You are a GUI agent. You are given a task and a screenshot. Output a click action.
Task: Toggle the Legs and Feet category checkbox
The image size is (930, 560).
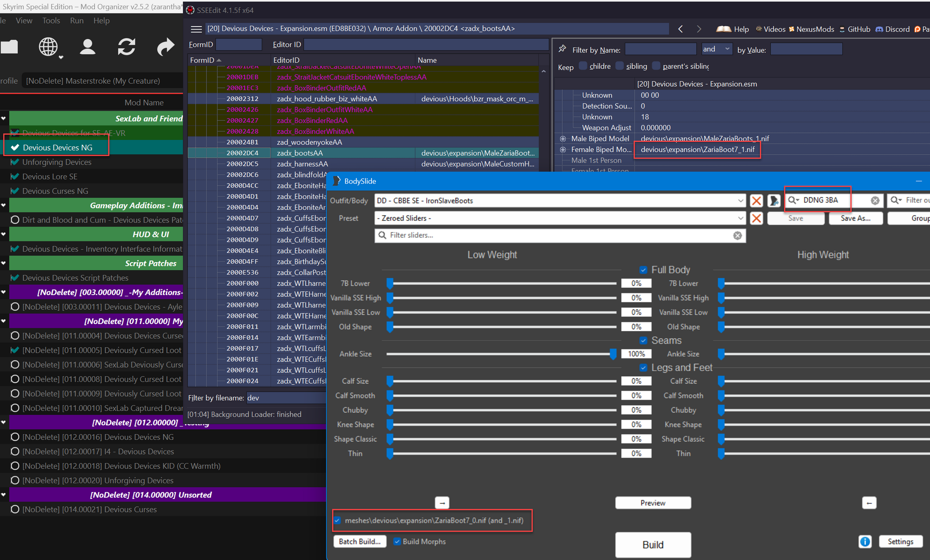tap(643, 368)
